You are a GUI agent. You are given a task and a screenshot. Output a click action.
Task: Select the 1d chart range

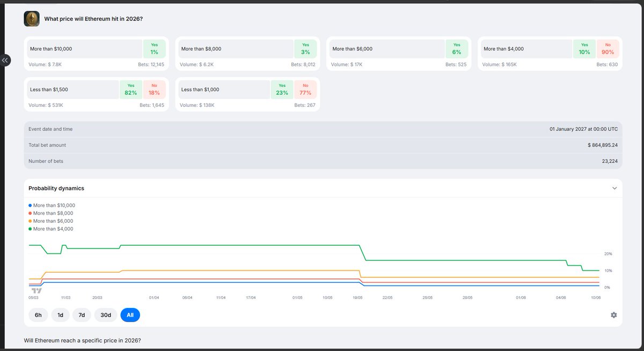(60, 315)
